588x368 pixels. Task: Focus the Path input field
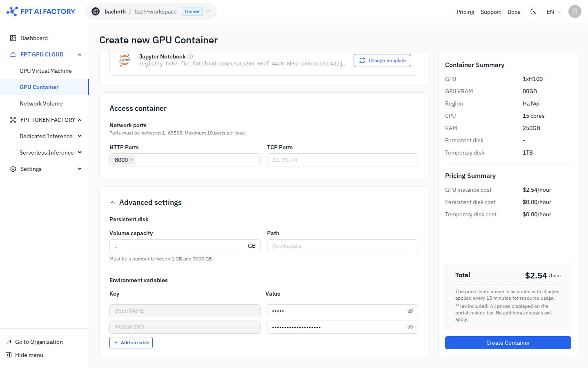[343, 246]
